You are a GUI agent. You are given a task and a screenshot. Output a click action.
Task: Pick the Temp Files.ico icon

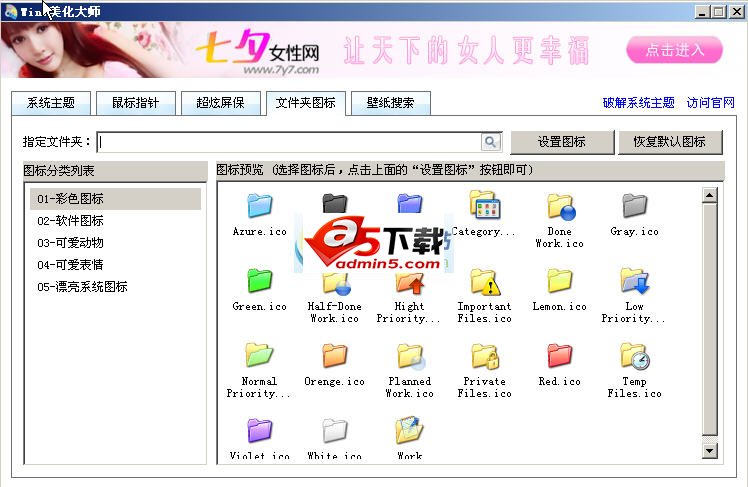(x=635, y=356)
